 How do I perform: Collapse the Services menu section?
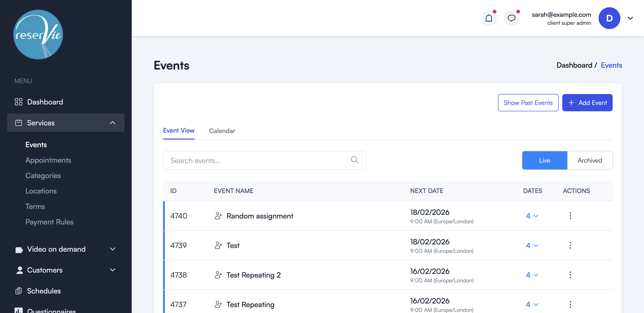(112, 123)
